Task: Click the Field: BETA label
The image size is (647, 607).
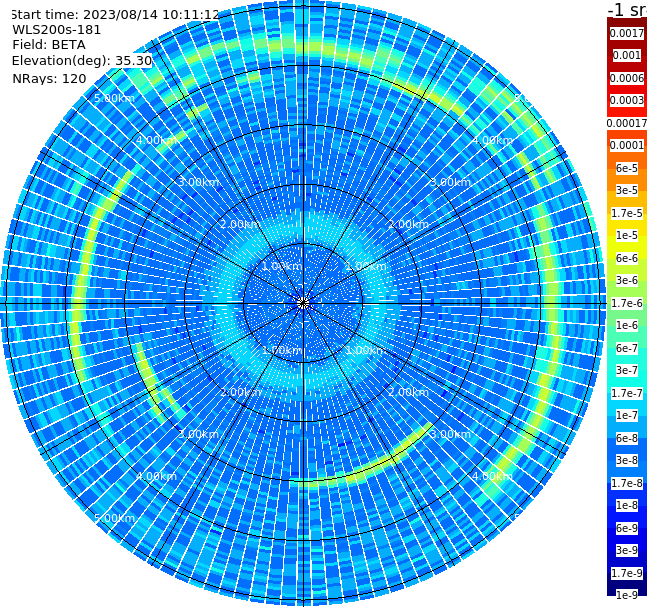Action: (49, 45)
